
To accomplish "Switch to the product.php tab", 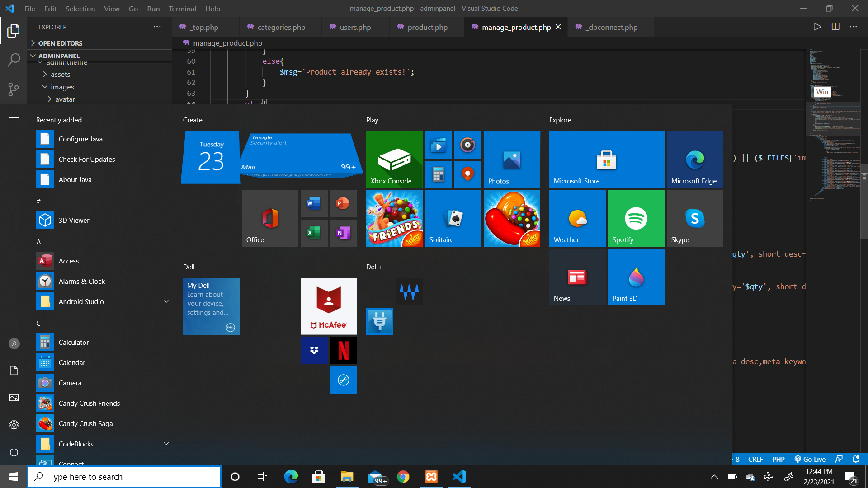I will pos(427,27).
